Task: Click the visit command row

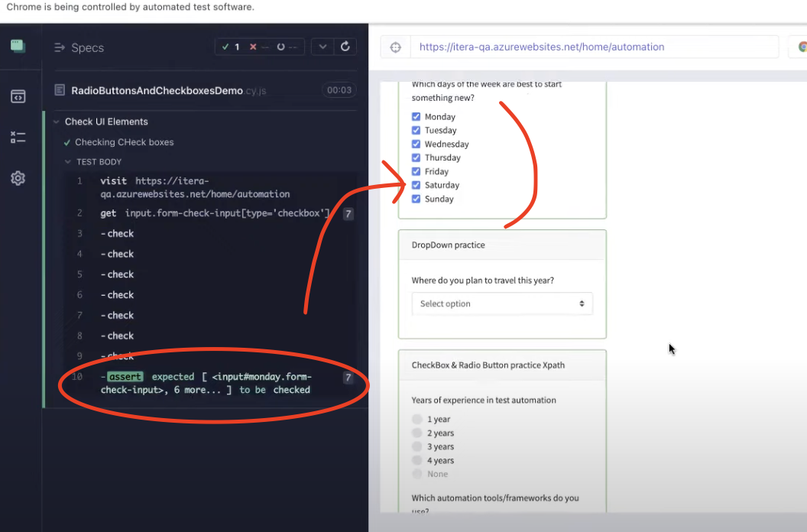Action: click(210, 187)
